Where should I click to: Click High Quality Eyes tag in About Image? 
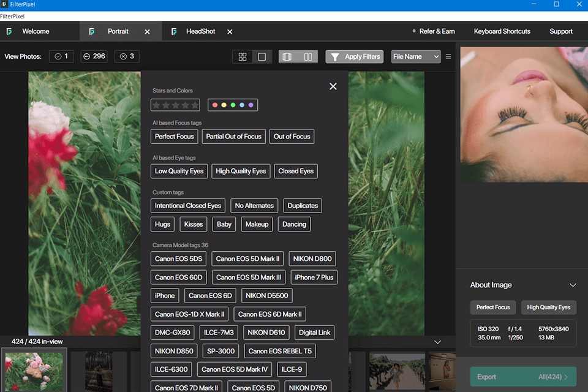click(549, 307)
